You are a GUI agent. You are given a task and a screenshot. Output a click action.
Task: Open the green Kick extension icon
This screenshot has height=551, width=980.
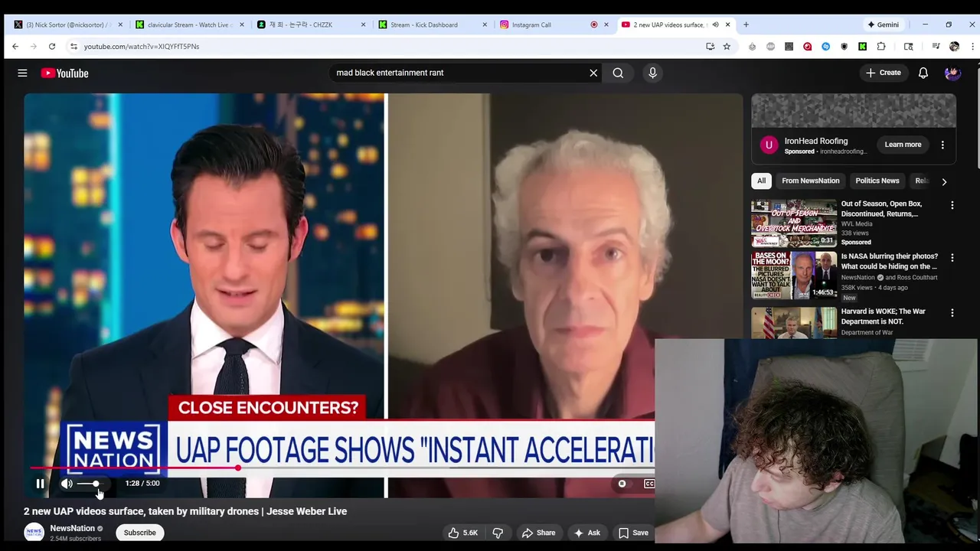click(x=862, y=47)
